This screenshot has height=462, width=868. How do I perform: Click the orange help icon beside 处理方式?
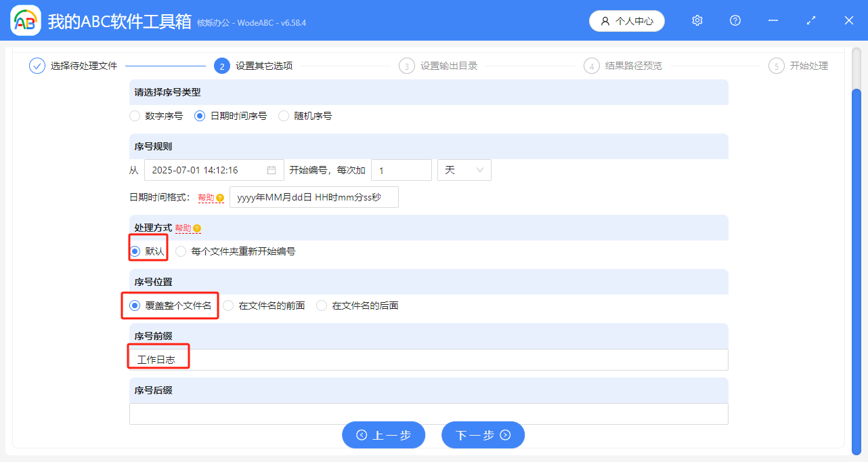[x=197, y=228]
